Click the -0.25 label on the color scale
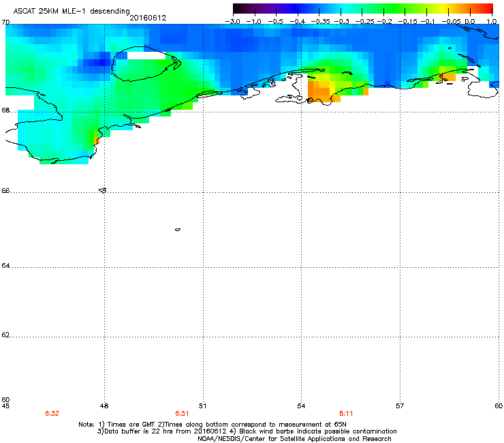504x443 pixels. point(365,22)
